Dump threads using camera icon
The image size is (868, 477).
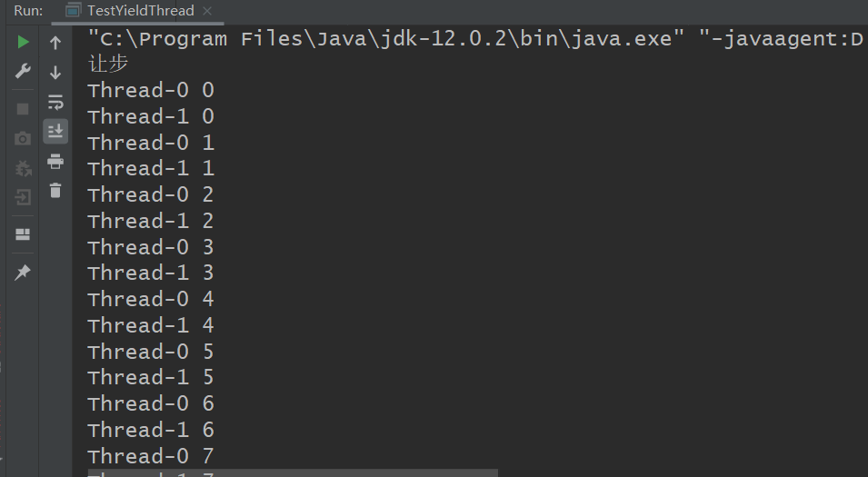coord(23,138)
